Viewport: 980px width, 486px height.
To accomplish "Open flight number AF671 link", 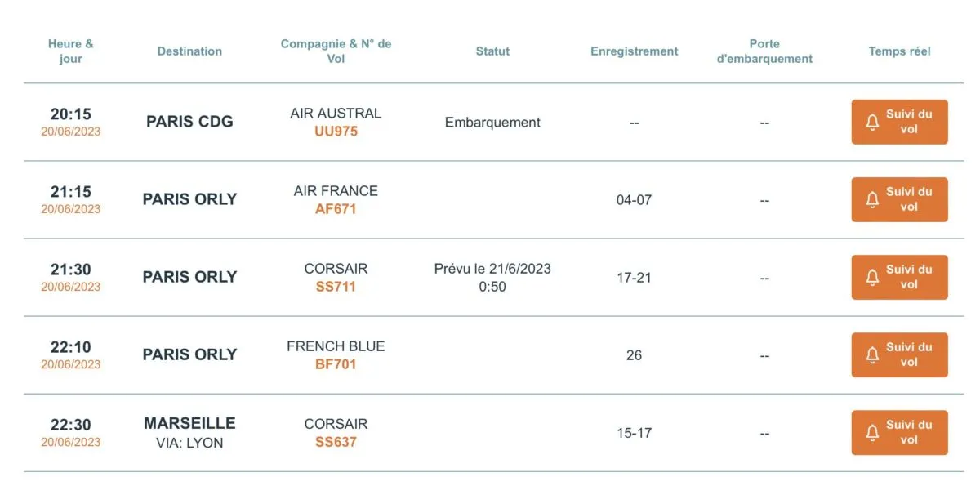I will pyautogui.click(x=336, y=209).
